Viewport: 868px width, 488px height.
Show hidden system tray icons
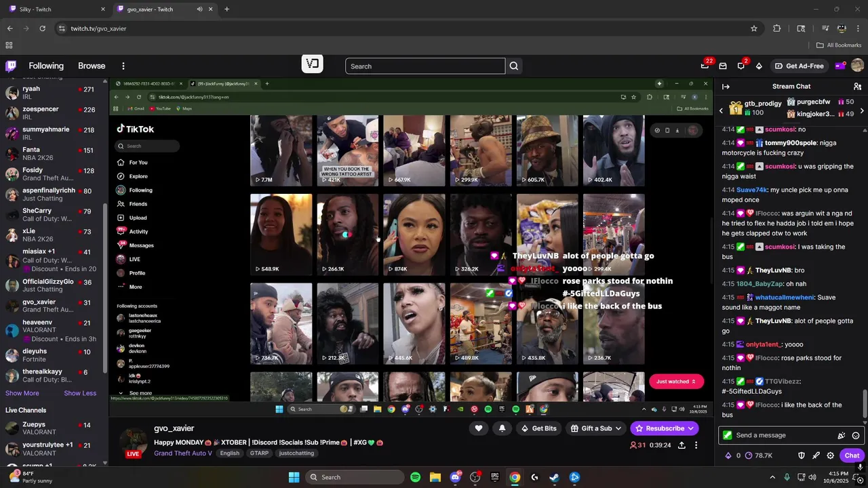772,477
